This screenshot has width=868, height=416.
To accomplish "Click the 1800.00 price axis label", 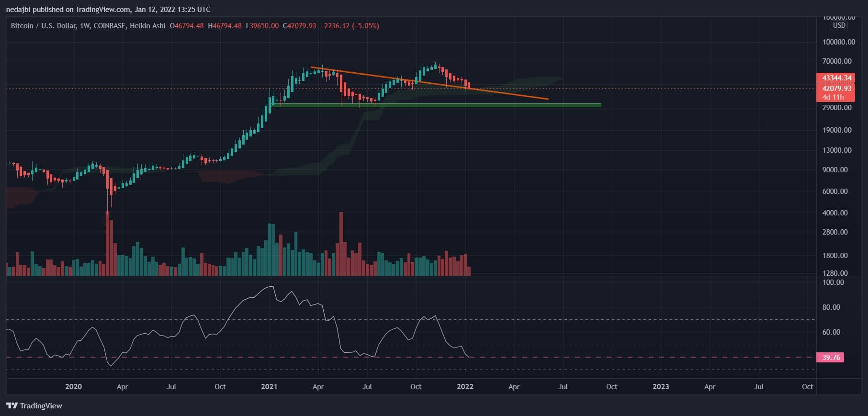I will 835,256.
